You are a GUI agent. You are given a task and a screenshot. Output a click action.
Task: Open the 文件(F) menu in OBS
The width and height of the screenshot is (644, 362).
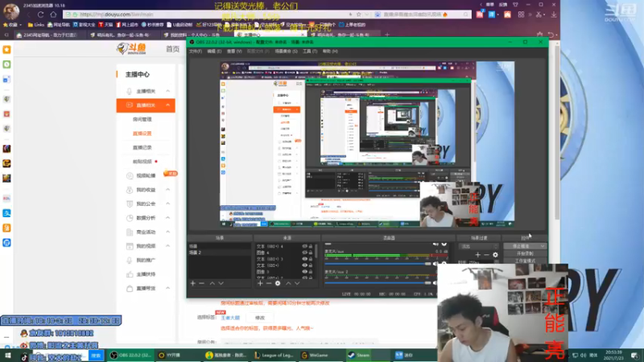point(195,51)
